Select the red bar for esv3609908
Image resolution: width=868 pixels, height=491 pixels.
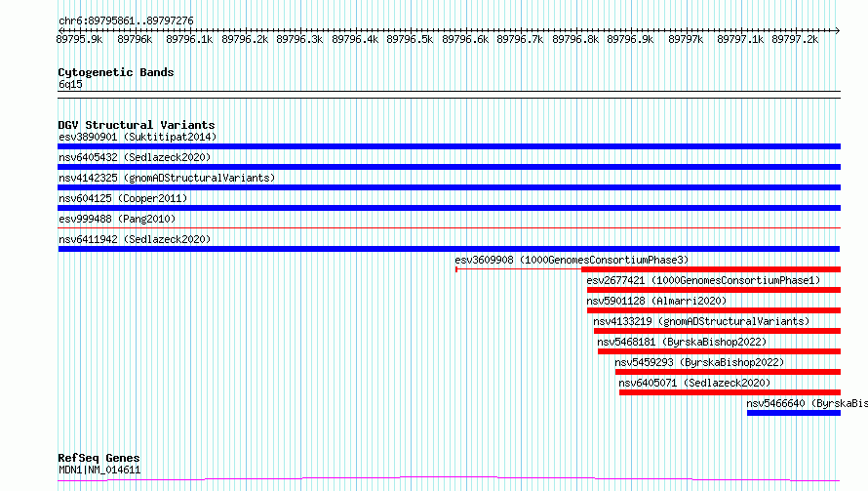point(711,269)
